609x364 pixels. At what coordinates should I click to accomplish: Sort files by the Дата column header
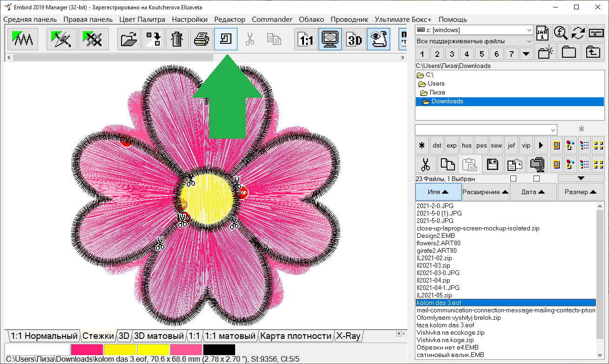point(533,192)
